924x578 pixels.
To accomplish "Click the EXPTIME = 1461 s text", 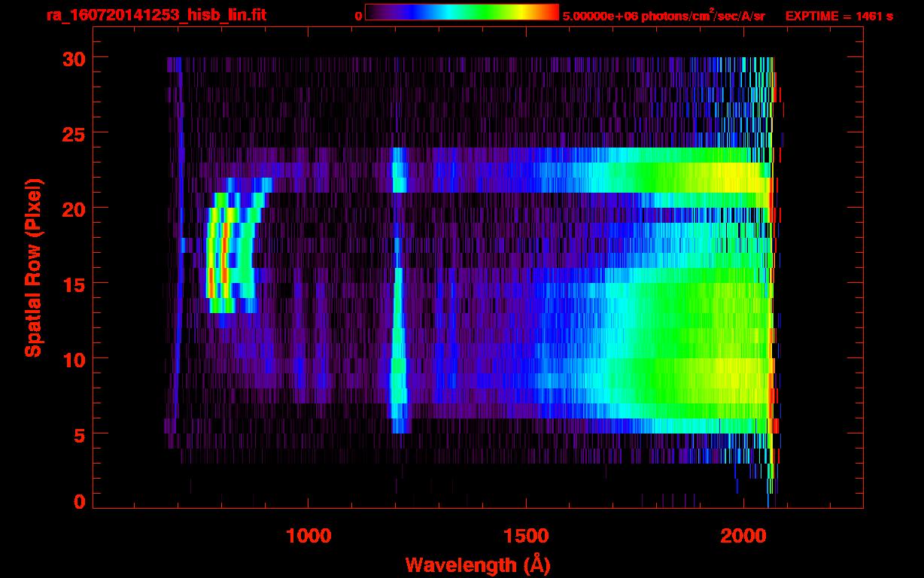I will point(839,16).
